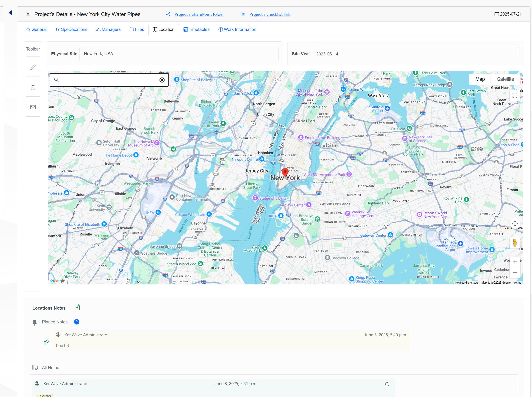Click the back arrow collapse icon
Viewport: 532px width, 397px height.
11,13
